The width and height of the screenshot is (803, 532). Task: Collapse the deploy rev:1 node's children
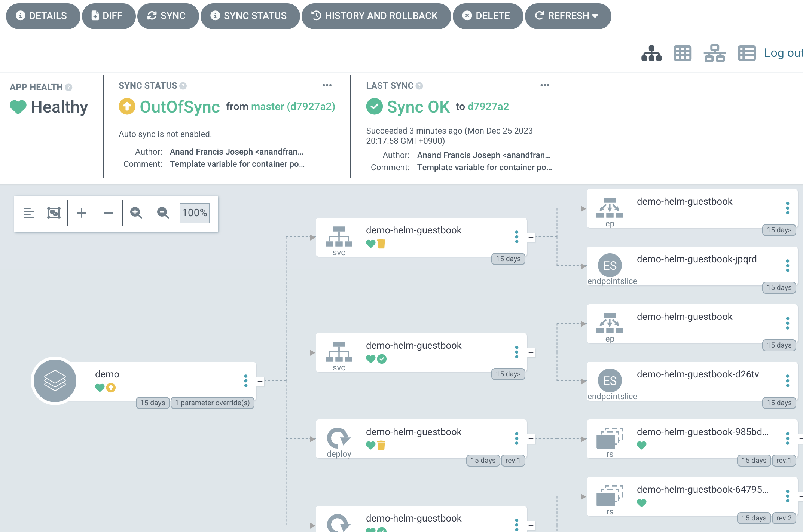pyautogui.click(x=531, y=438)
